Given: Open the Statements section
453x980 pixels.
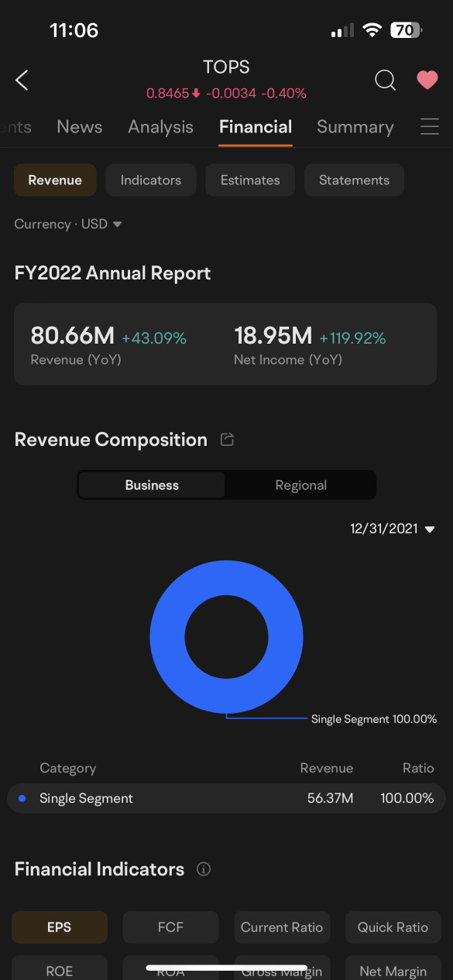Looking at the screenshot, I should (x=354, y=180).
